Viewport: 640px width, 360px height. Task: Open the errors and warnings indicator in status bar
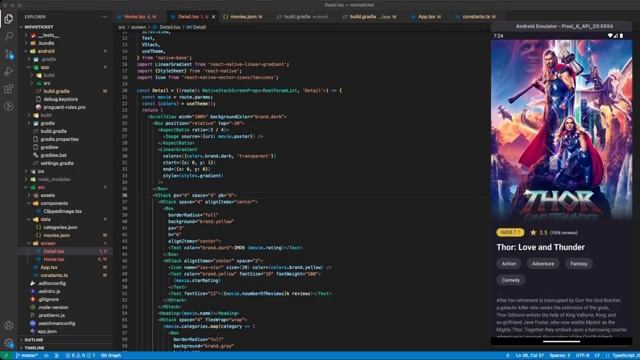click(80, 356)
